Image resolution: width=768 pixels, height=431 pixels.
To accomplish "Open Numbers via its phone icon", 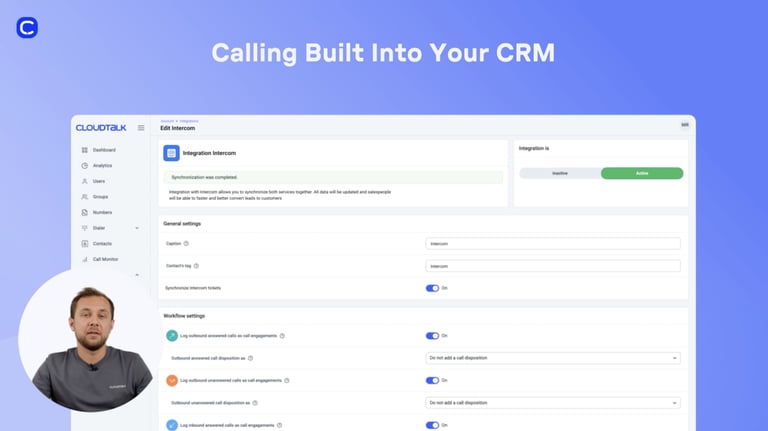I will click(85, 213).
